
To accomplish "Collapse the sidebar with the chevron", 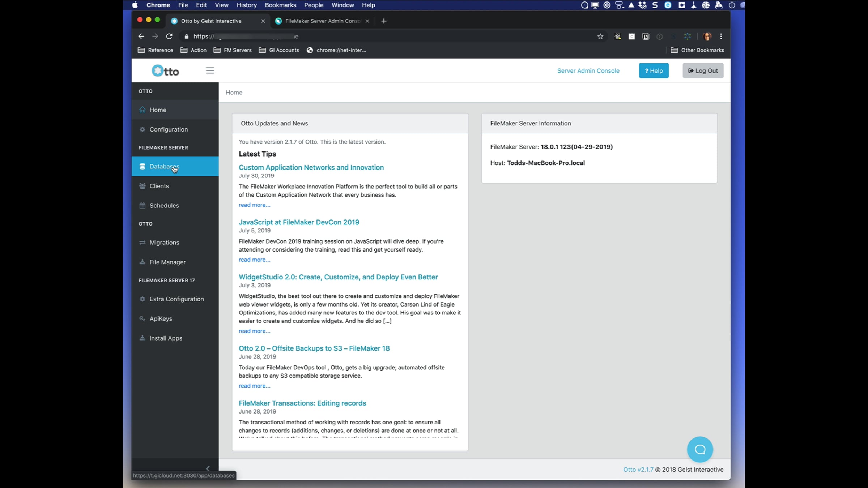I will pyautogui.click(x=208, y=468).
